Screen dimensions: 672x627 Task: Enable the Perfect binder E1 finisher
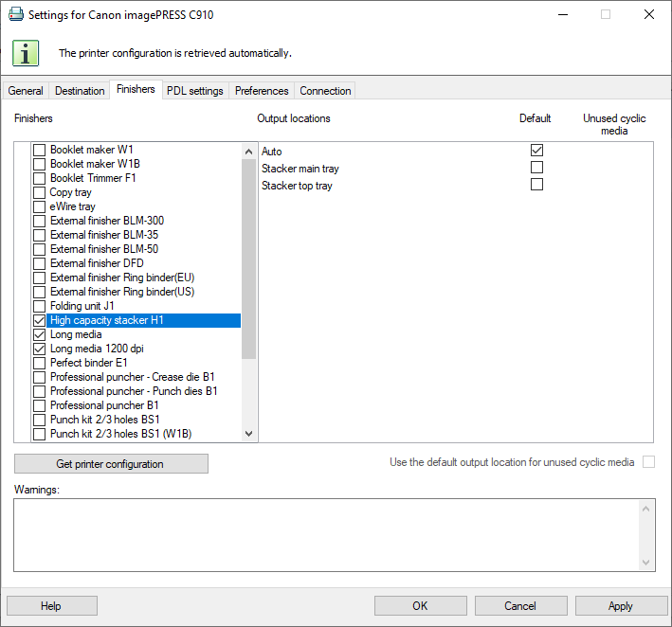[x=40, y=363]
